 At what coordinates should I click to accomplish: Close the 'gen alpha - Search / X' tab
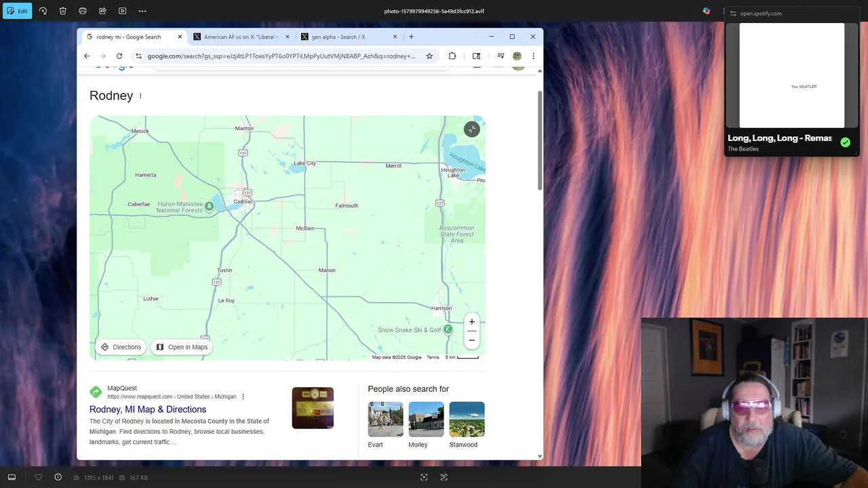(395, 37)
